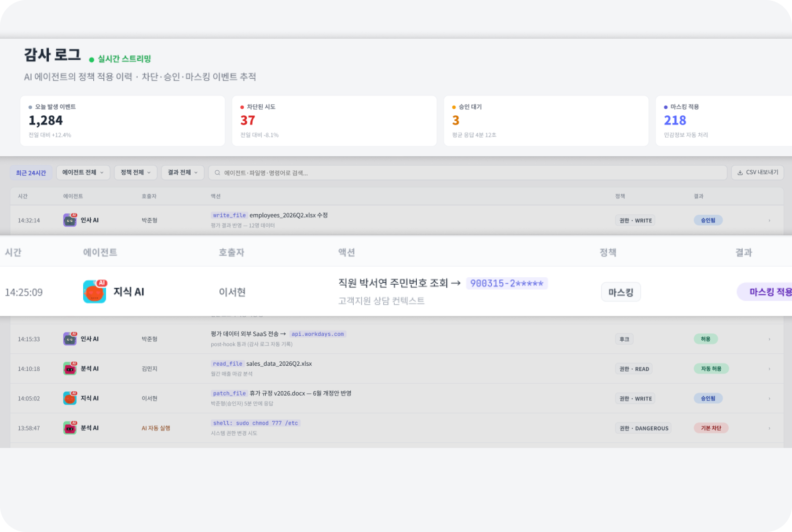This screenshot has height=532, width=792.
Task: Click the 후크 policy tag
Action: [624, 339]
